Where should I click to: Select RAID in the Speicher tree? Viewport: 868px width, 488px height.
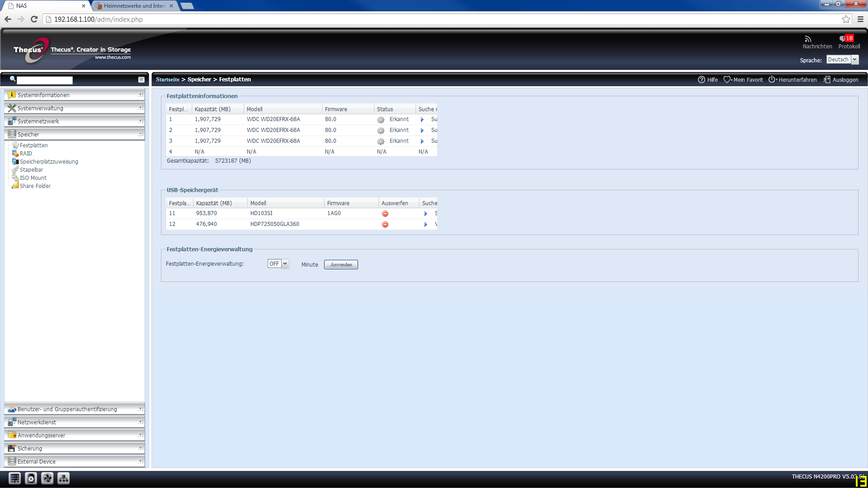pos(26,154)
